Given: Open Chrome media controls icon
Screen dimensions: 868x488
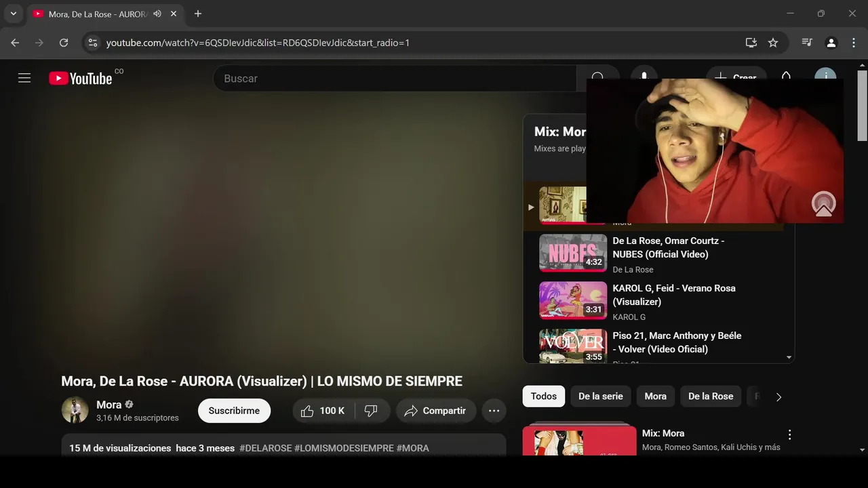Looking at the screenshot, I should pos(807,43).
